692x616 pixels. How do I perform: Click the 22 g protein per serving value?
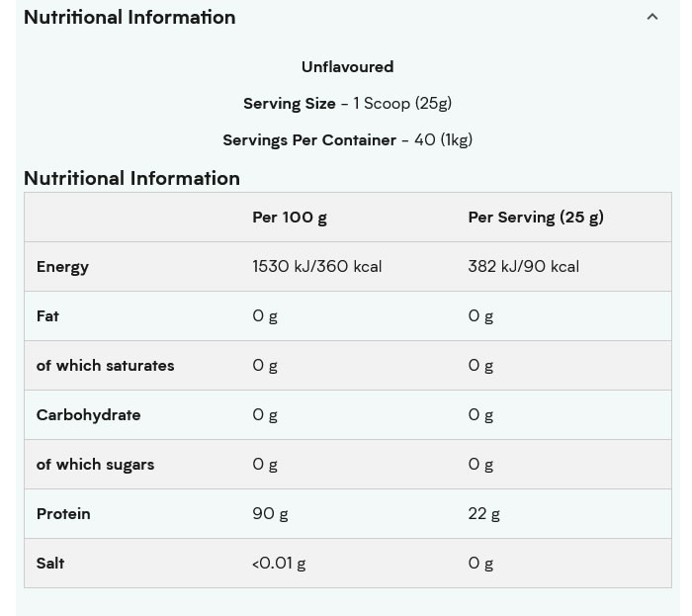(483, 513)
